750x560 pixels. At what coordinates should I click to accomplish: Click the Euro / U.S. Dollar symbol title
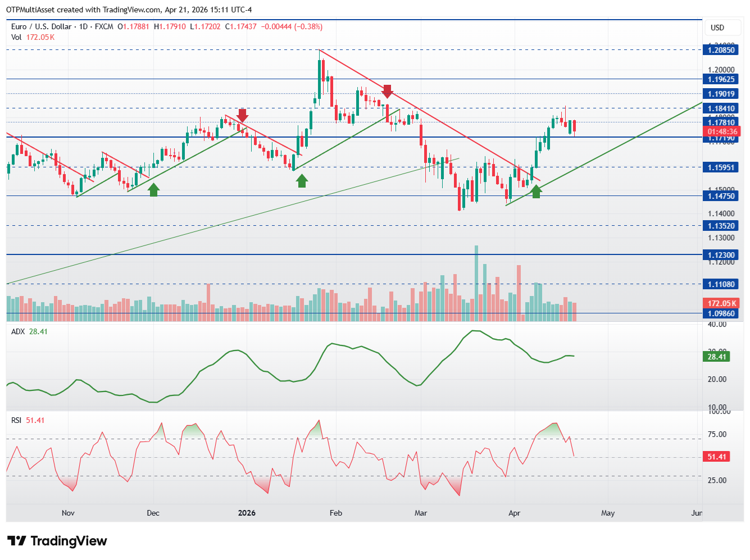[42, 26]
